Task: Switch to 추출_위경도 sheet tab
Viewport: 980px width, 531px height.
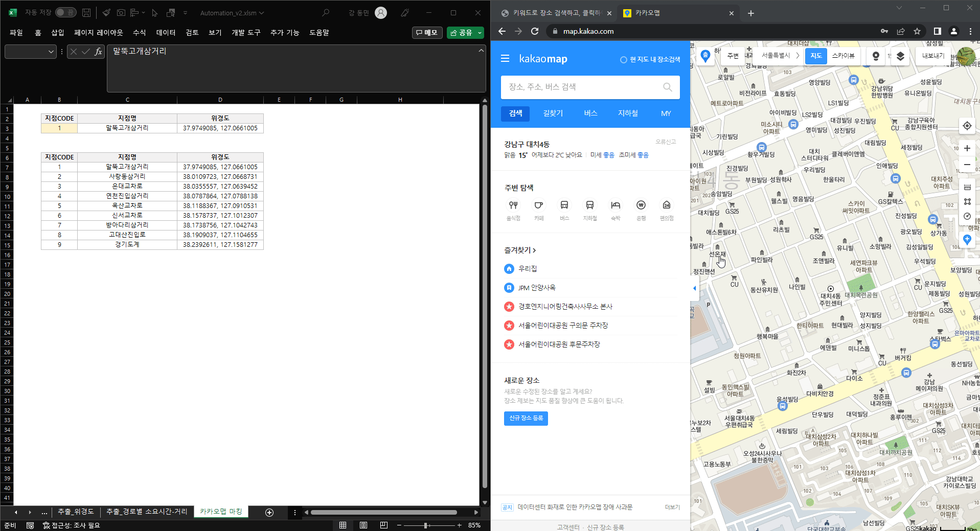Action: click(76, 512)
